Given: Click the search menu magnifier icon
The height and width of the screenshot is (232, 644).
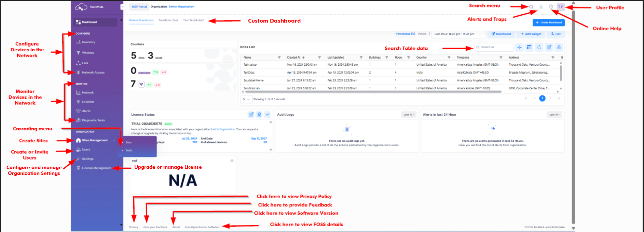Looking at the screenshot, I should [531, 7].
